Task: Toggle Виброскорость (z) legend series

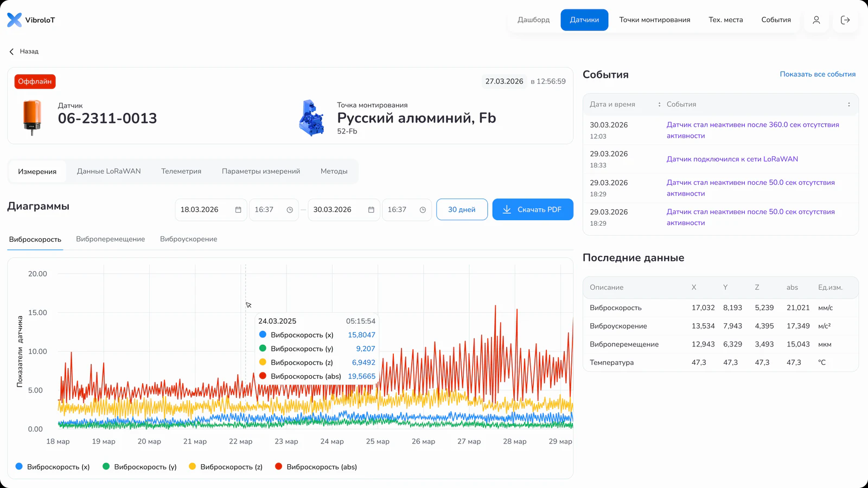Action: [x=226, y=466]
